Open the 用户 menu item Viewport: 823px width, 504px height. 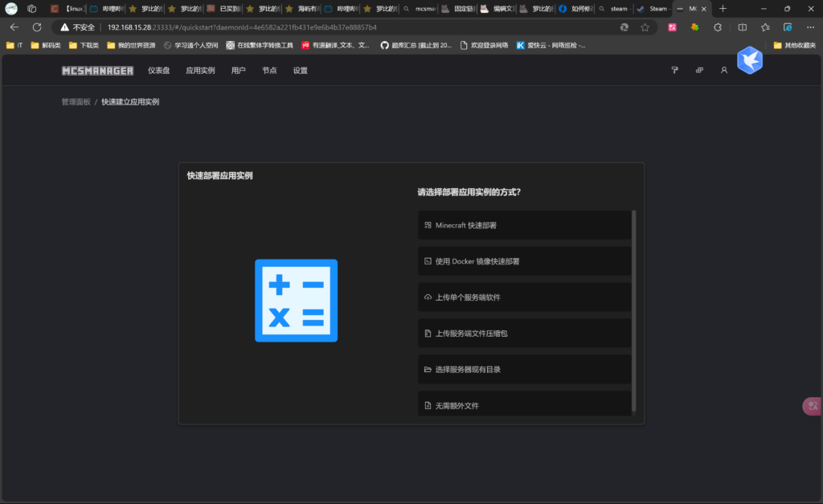tap(238, 71)
